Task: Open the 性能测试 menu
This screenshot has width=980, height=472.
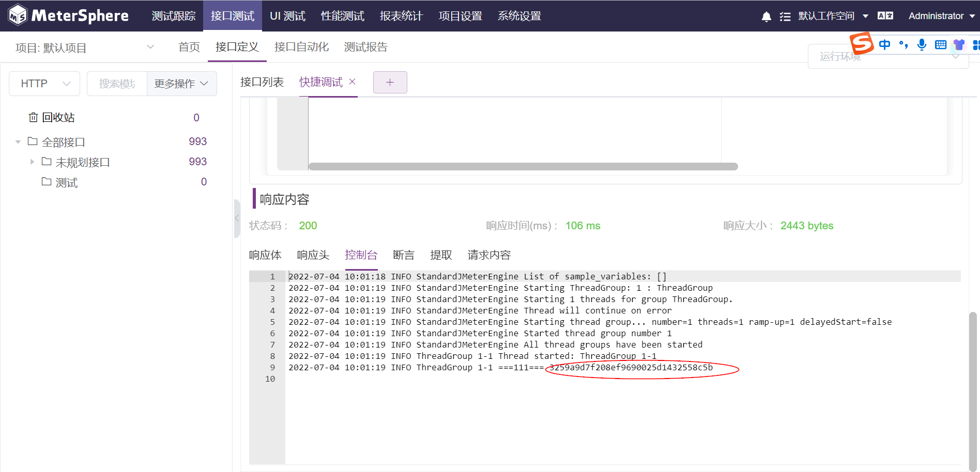Action: [343, 16]
